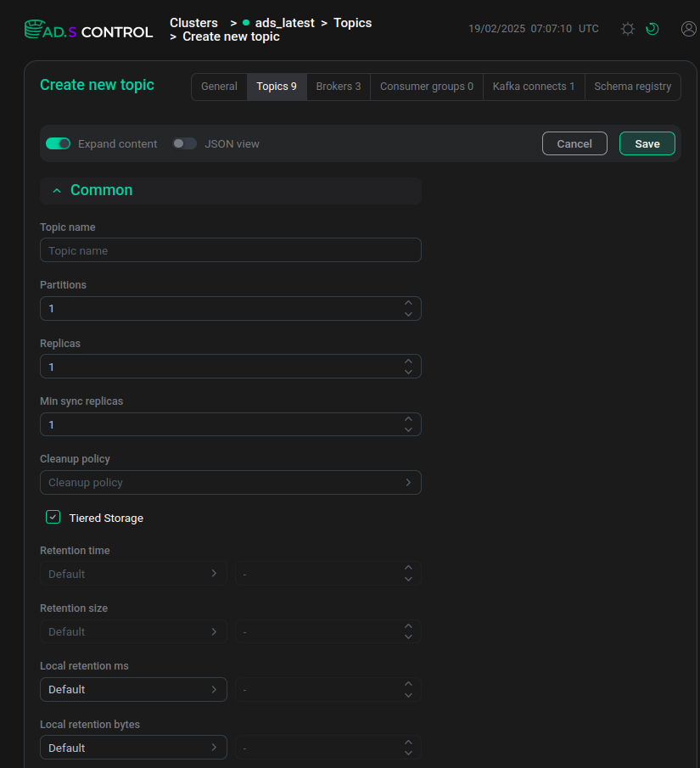The width and height of the screenshot is (700, 768).
Task: Enable the JSON view switch
Action: pos(185,143)
